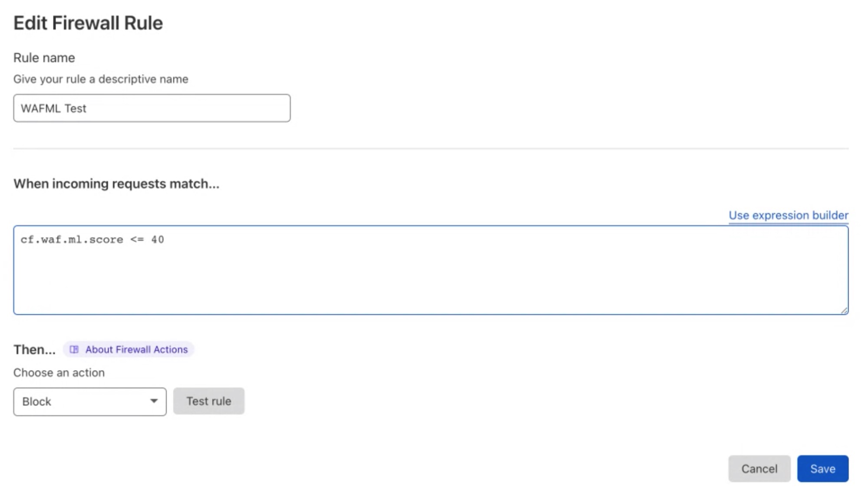Click the horizontal divider below Rule name

click(430, 148)
